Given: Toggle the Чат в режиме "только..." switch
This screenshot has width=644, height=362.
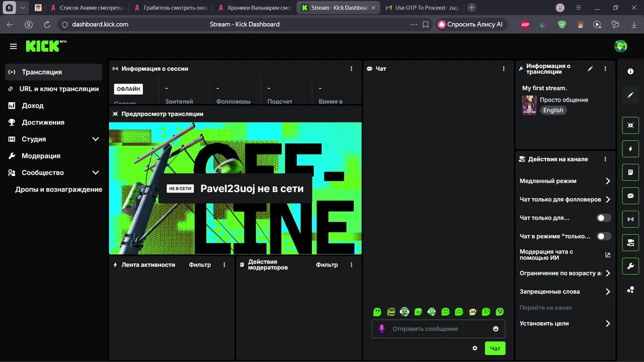Looking at the screenshot, I should click(x=604, y=236).
